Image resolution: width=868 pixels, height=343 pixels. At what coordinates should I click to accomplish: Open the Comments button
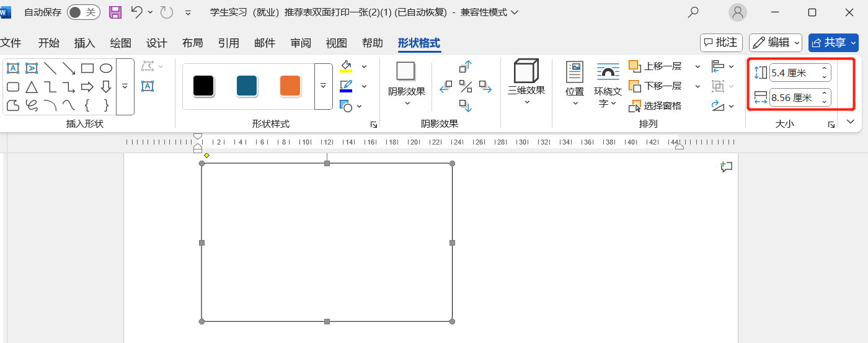pos(721,42)
